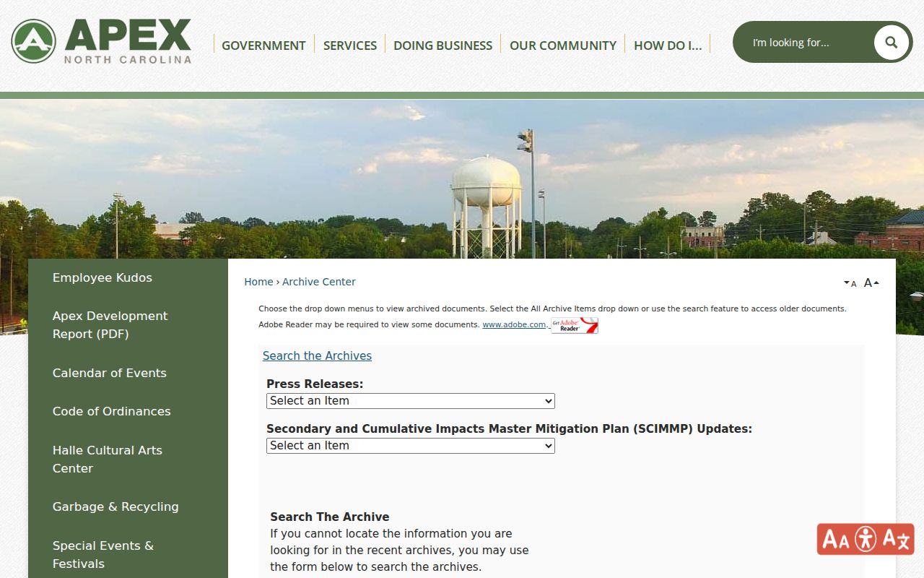Image resolution: width=924 pixels, height=578 pixels.
Task: Open the accessibility and translate widget
Action: (x=866, y=539)
